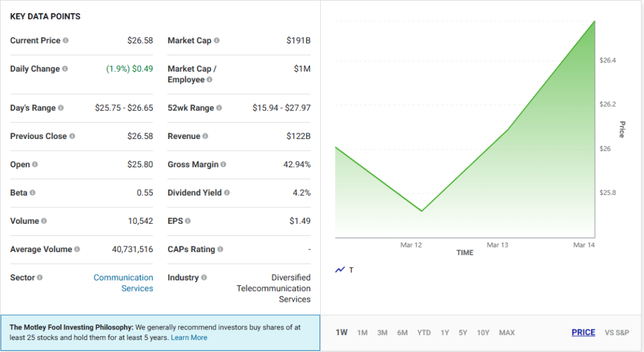Click the KEY DATA POINTS heading

pyautogui.click(x=45, y=16)
